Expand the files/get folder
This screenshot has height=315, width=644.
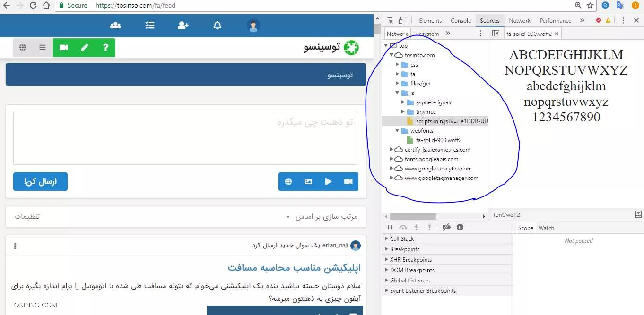click(x=398, y=84)
